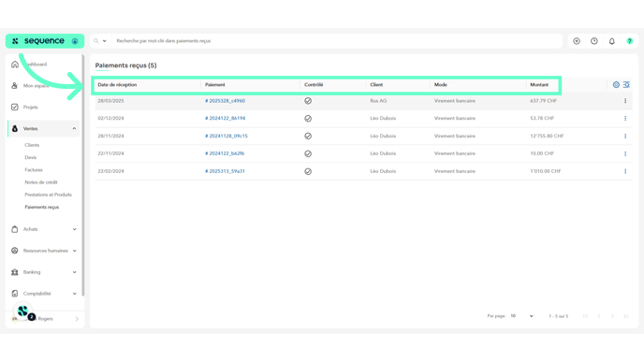Click the quick-add plus circle icon

click(577, 41)
